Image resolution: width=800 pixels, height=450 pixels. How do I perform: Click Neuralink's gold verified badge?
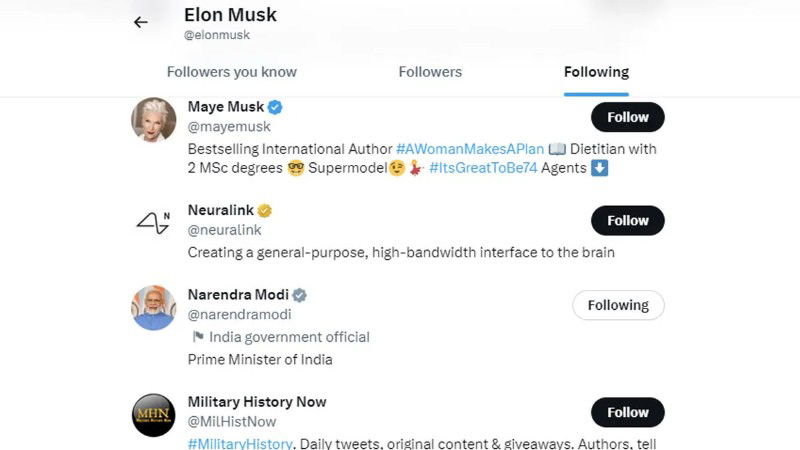click(264, 210)
